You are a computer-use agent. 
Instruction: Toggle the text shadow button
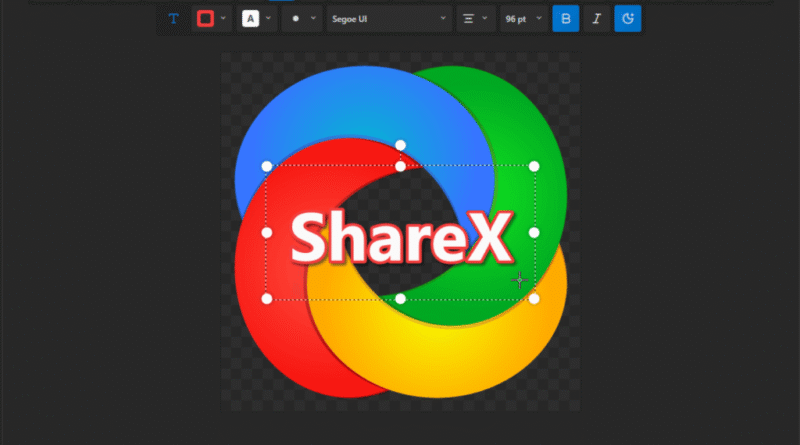coord(628,19)
